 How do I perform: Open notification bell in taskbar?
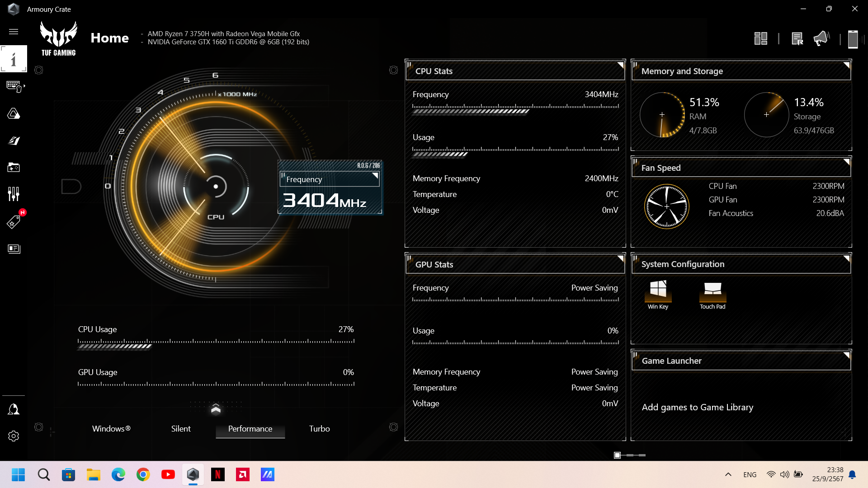[x=852, y=474]
